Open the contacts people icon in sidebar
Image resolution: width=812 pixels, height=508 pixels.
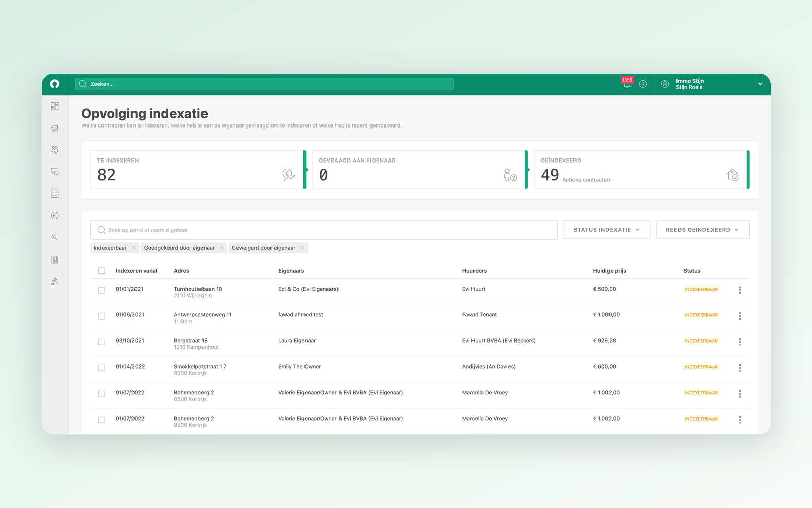(x=55, y=150)
